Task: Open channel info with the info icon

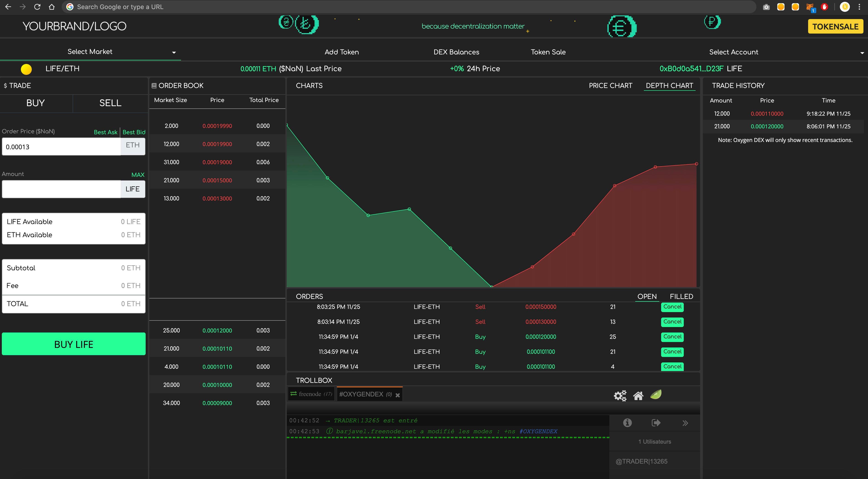Action: point(628,422)
